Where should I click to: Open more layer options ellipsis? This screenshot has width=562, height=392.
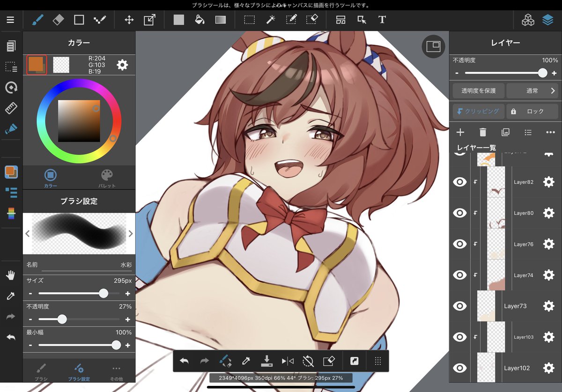(x=550, y=132)
